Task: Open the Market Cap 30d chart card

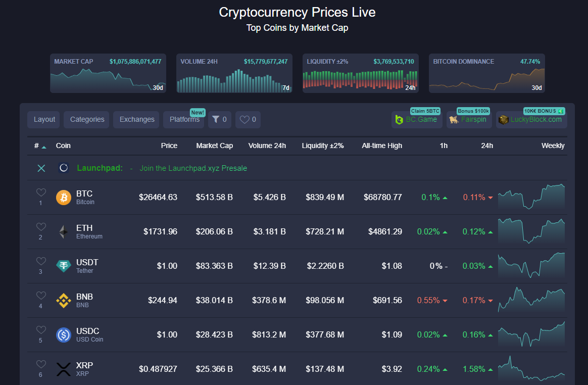Action: (108, 73)
